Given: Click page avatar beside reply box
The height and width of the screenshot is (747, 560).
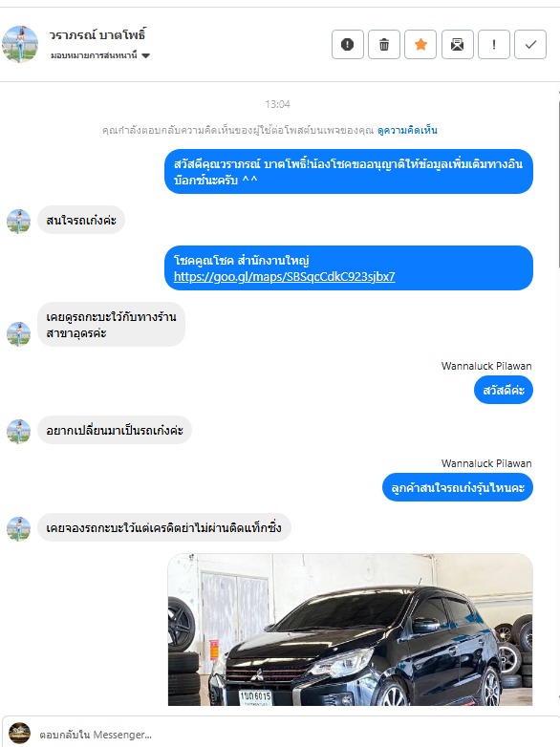Looking at the screenshot, I should pyautogui.click(x=19, y=734).
